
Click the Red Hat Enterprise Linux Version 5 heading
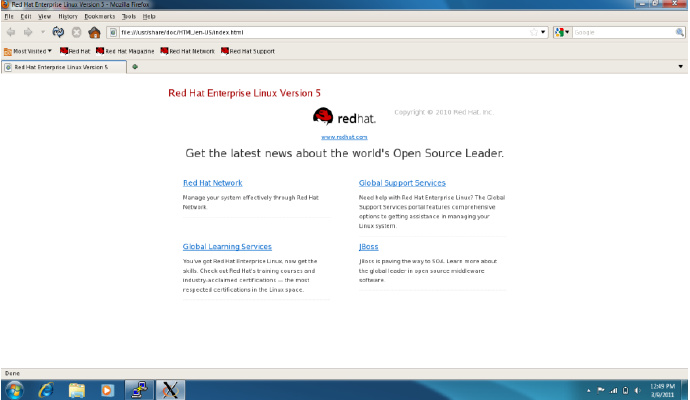point(244,93)
